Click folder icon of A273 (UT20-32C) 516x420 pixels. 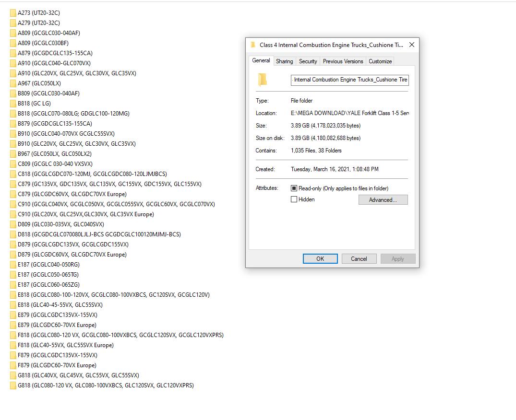[13, 13]
